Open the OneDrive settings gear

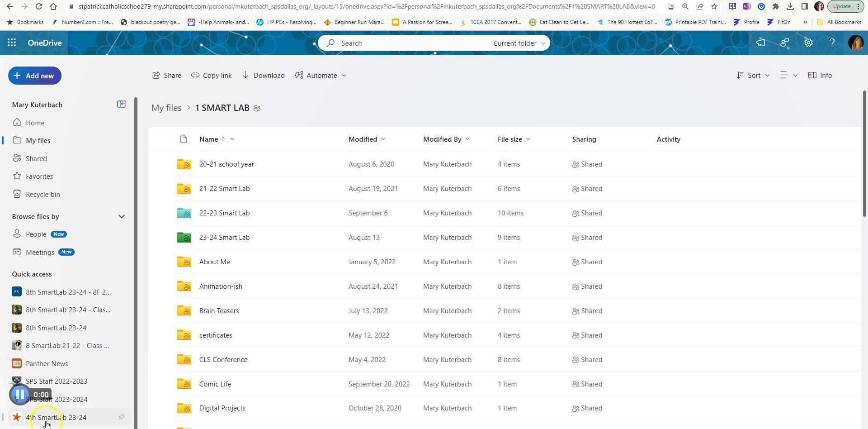click(808, 43)
